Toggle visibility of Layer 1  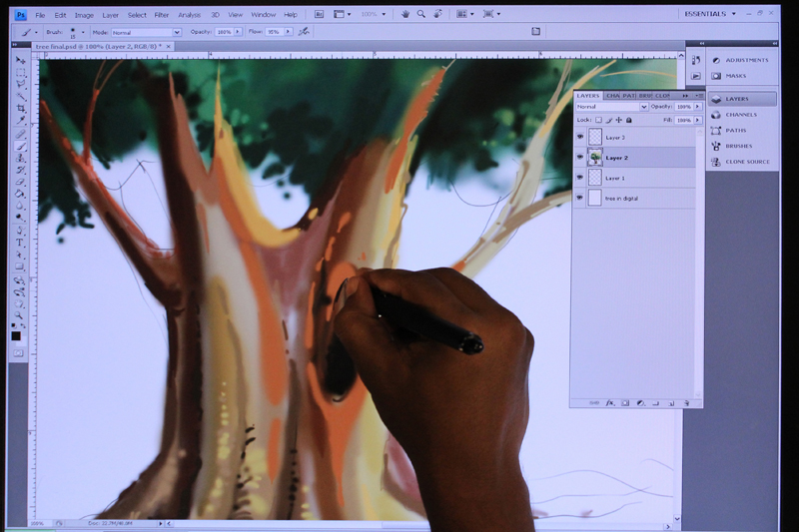[x=580, y=178]
